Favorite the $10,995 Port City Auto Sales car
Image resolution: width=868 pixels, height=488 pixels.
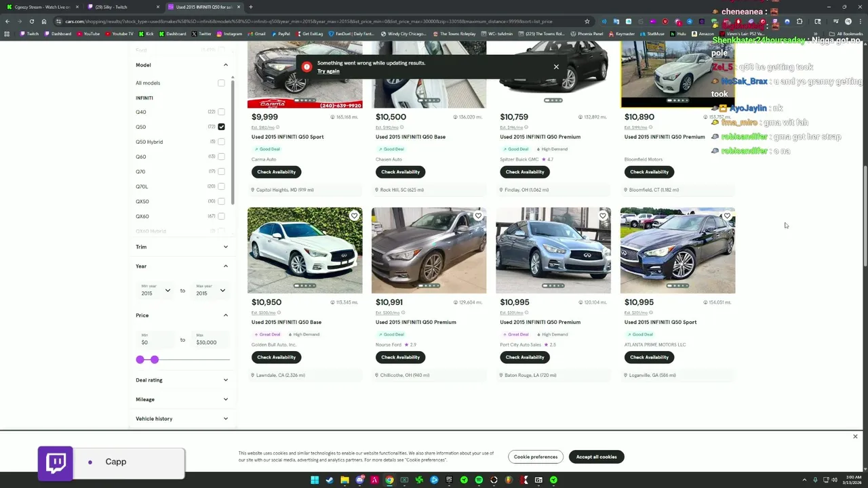point(603,216)
